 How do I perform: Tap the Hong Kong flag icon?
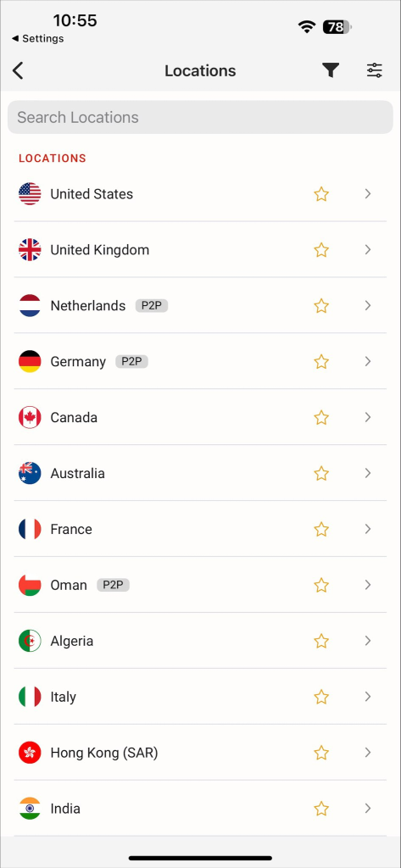coord(30,753)
